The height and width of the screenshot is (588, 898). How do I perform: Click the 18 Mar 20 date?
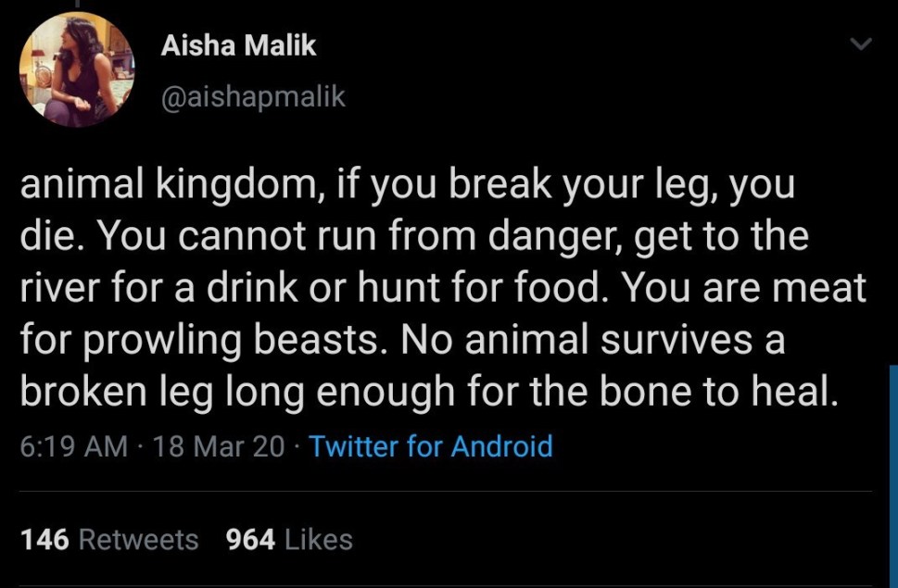(220, 446)
